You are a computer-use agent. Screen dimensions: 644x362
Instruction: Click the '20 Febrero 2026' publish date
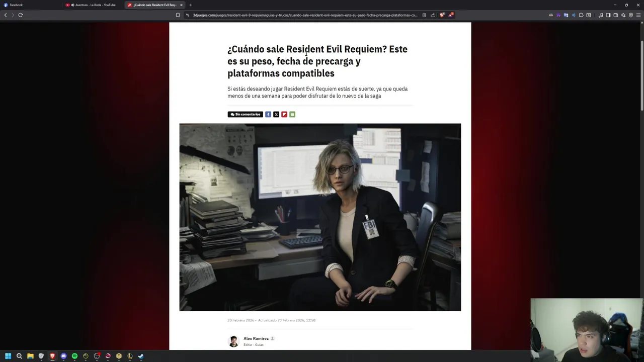(240, 320)
